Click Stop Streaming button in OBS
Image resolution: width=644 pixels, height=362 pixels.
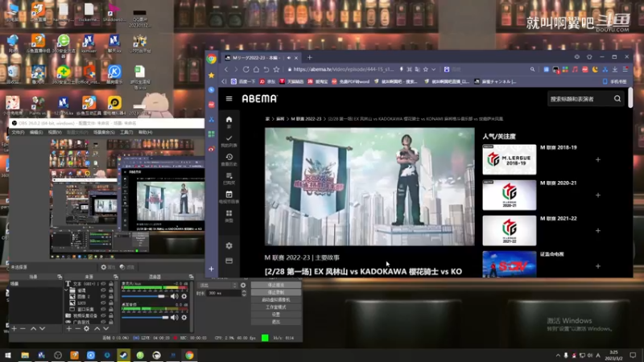pyautogui.click(x=275, y=285)
